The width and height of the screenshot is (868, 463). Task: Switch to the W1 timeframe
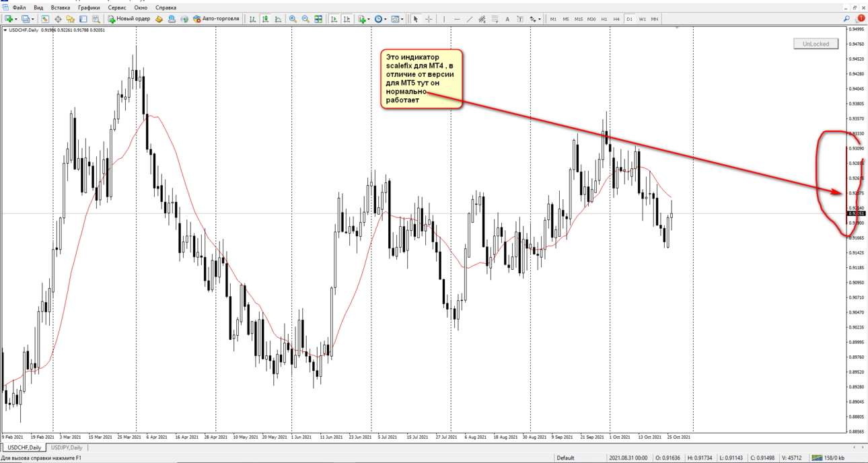[642, 19]
